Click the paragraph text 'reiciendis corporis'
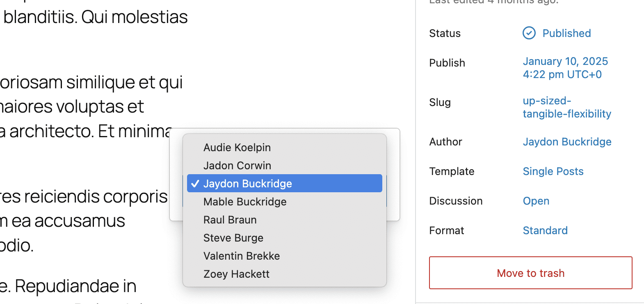The image size is (644, 304). 95,196
